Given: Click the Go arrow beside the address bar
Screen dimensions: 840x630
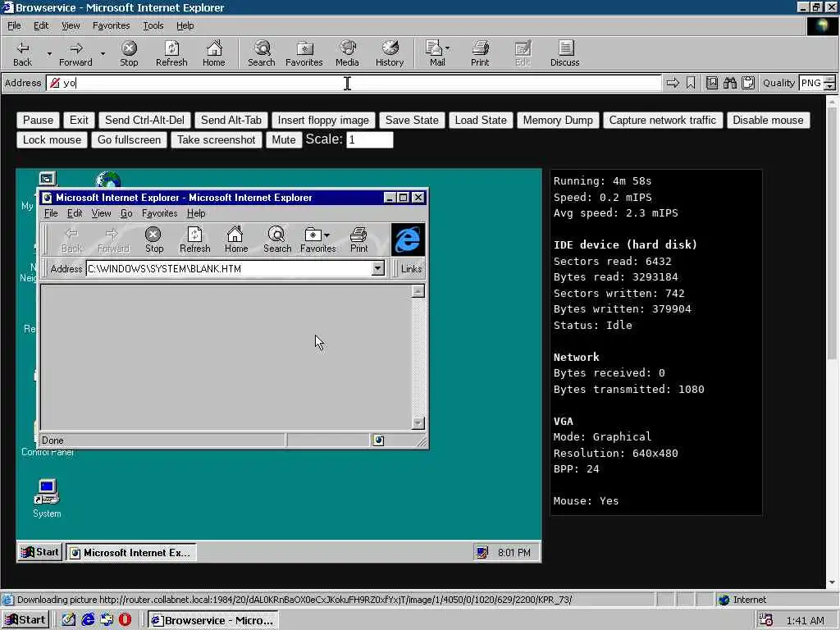Looking at the screenshot, I should coord(673,83).
